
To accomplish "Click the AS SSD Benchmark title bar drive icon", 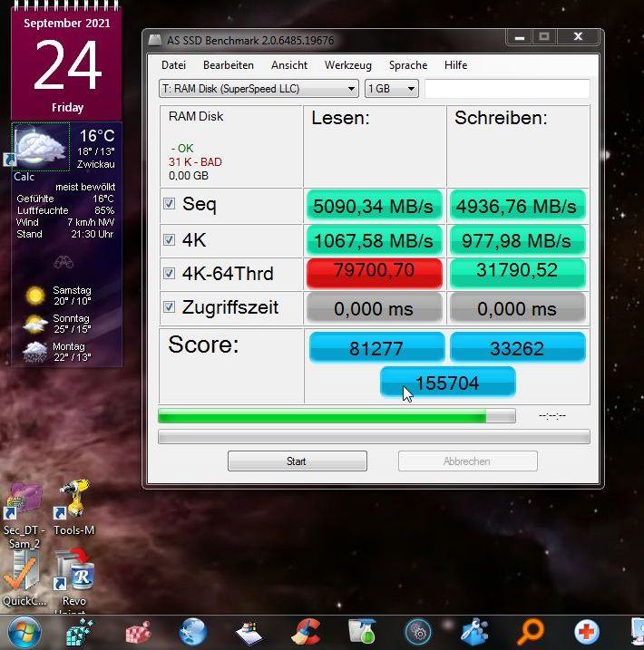I will pos(155,40).
